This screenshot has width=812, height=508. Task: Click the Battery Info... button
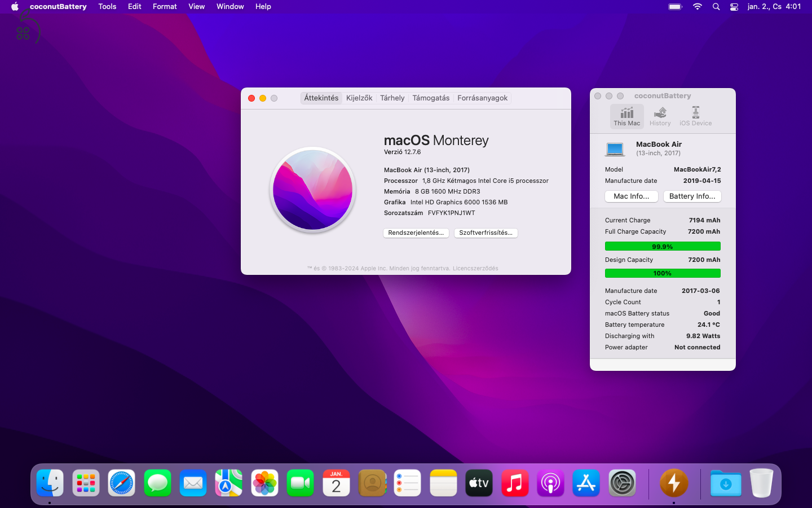pos(692,196)
